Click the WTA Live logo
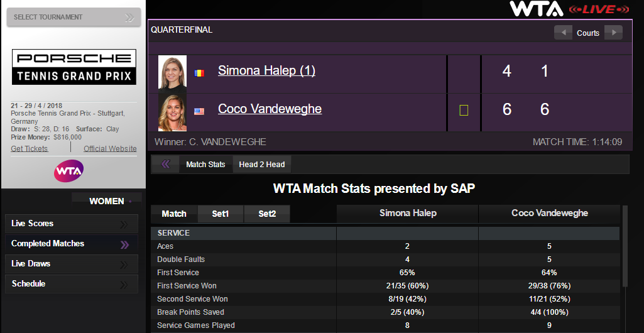Image resolution: width=644 pixels, height=333 pixels. click(569, 9)
